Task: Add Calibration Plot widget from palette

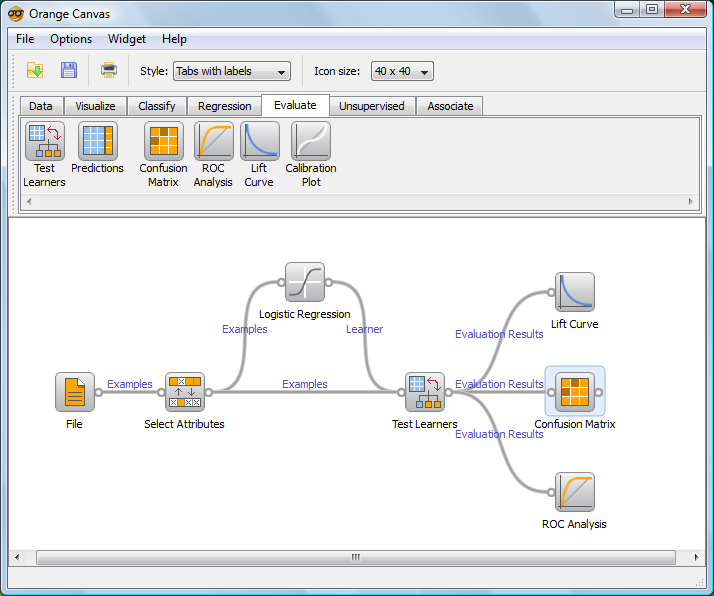Action: click(311, 141)
